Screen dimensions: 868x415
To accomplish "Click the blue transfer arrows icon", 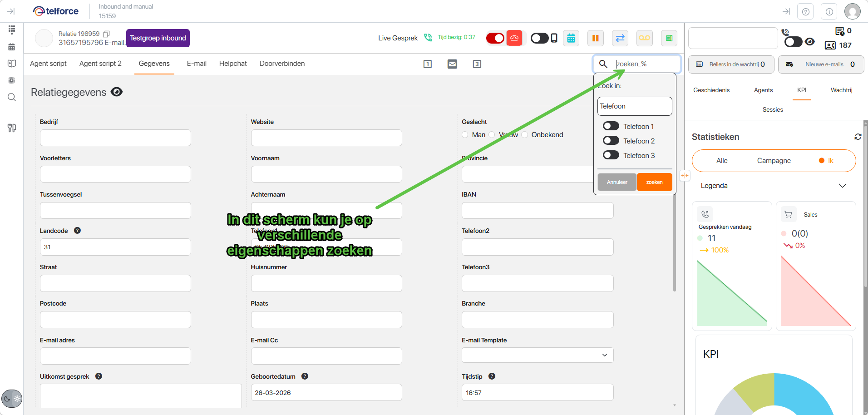I will point(620,38).
